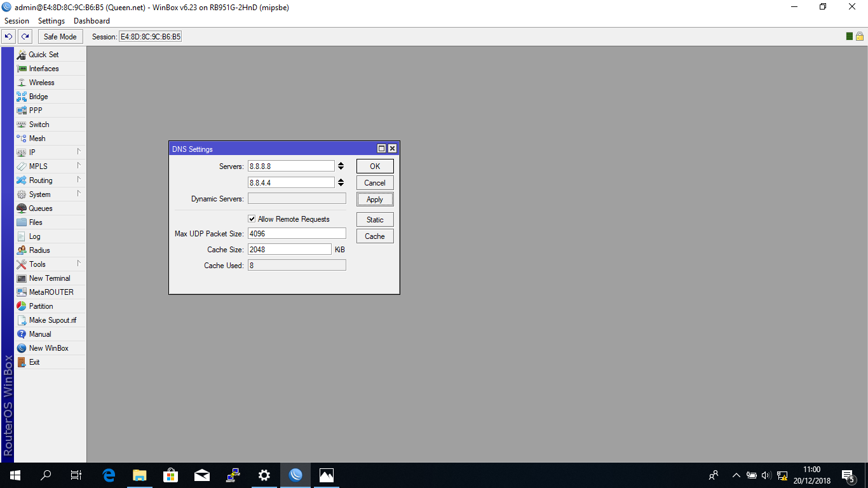Open the Mail app from taskbar

point(202,475)
